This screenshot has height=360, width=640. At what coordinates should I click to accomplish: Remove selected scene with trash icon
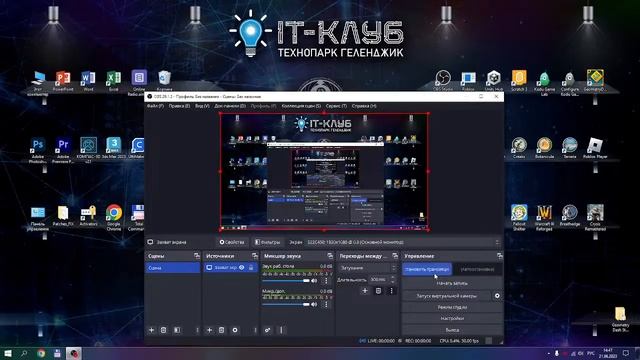pos(164,330)
